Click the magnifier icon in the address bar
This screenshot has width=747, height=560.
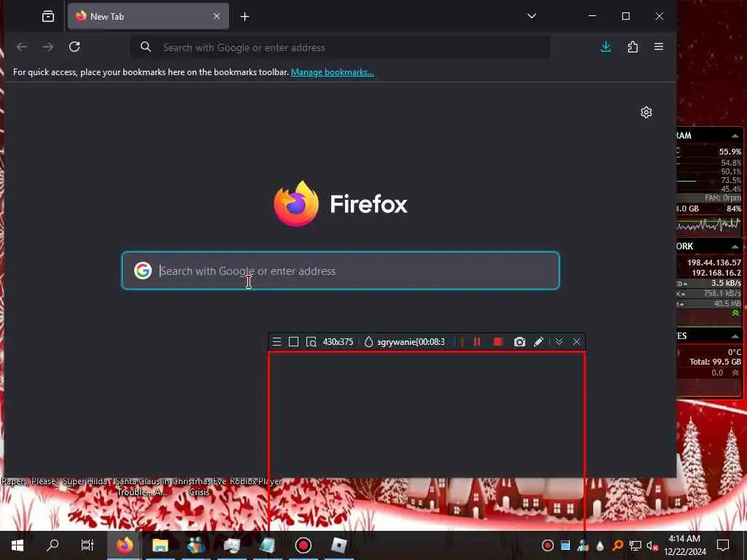[146, 47]
